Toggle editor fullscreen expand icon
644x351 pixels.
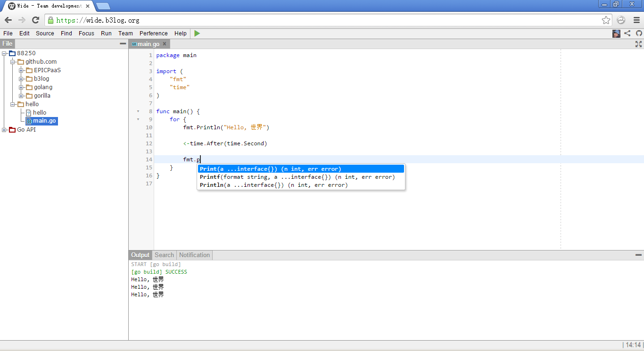click(x=638, y=44)
